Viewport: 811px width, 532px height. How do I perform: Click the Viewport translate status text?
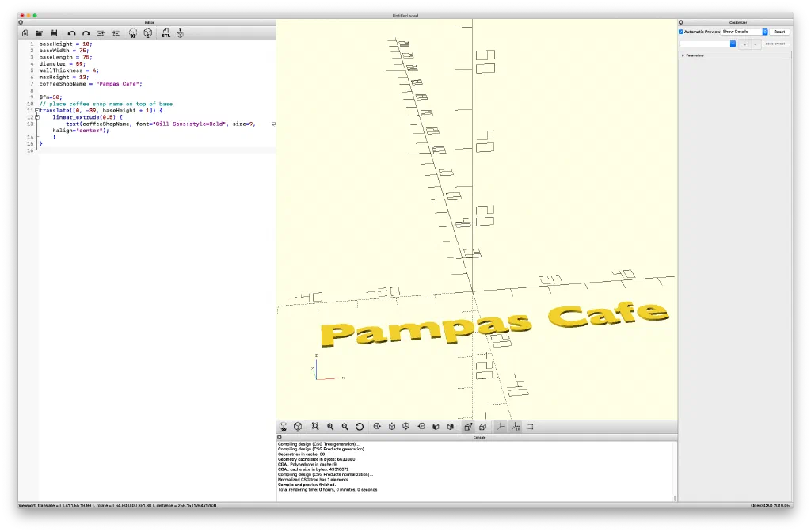(x=117, y=506)
